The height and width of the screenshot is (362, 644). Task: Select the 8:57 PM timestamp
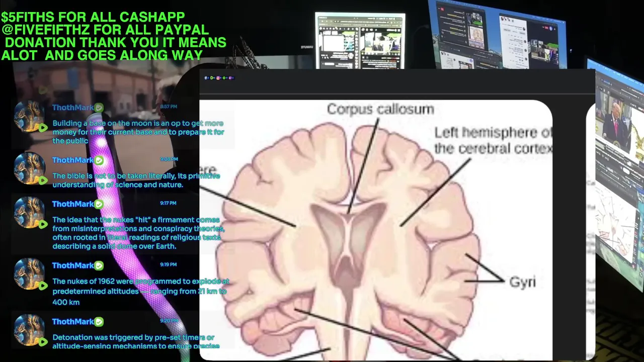[169, 107]
